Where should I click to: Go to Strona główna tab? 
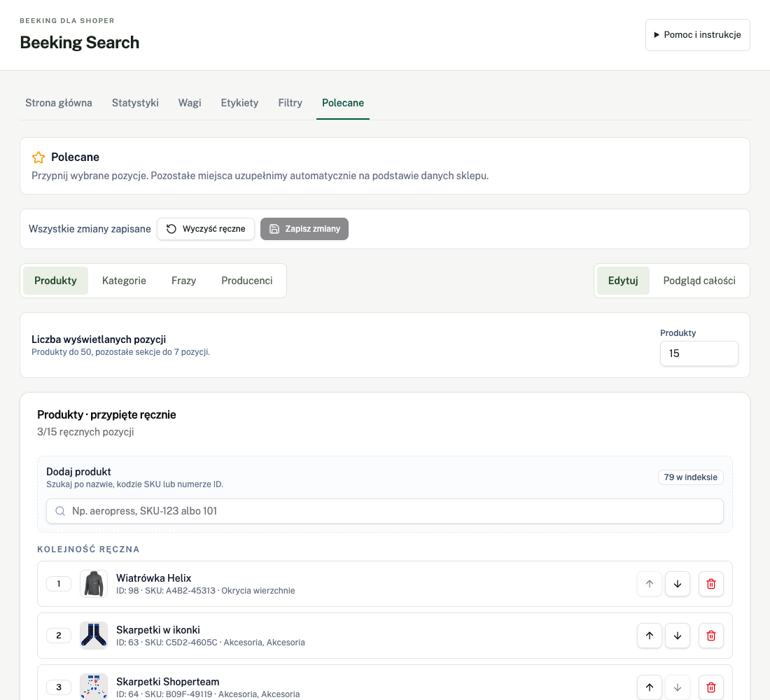(x=58, y=103)
